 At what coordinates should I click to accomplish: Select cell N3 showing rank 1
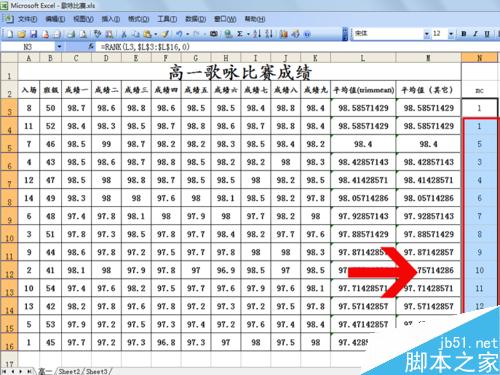pos(479,108)
